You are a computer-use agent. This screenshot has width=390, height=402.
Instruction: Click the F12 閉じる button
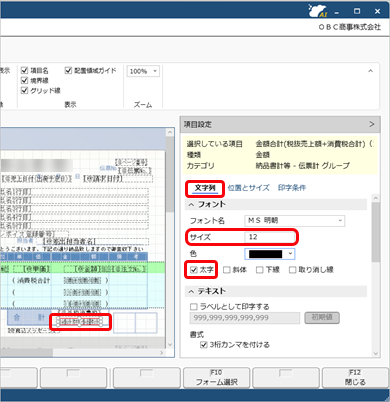355,378
